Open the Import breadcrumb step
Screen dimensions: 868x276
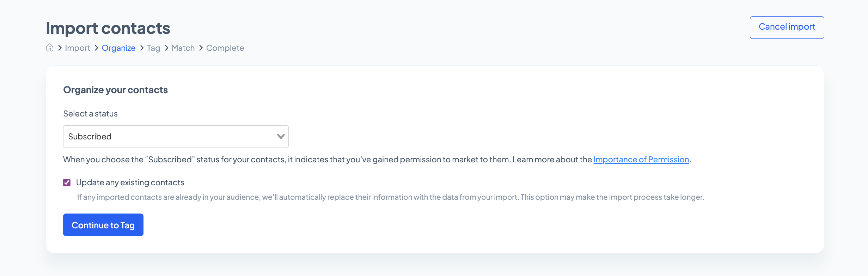tap(78, 48)
